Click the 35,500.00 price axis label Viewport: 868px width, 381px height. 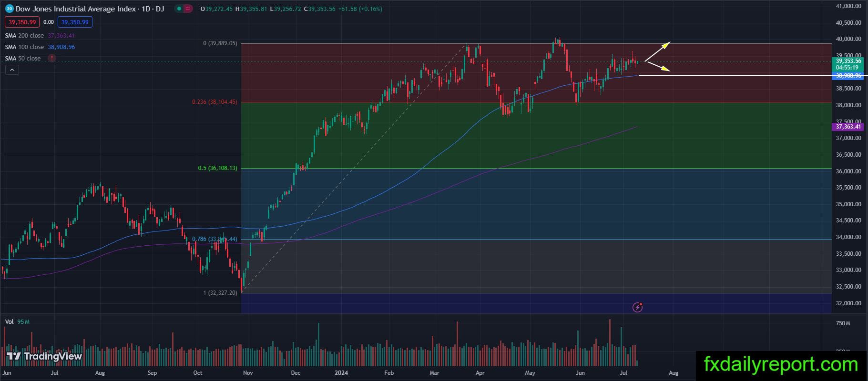(x=848, y=188)
